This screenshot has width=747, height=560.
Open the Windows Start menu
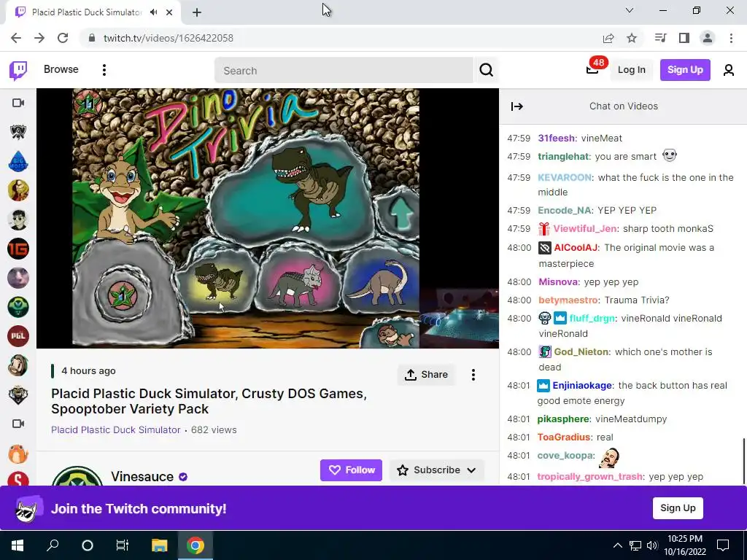click(x=18, y=545)
